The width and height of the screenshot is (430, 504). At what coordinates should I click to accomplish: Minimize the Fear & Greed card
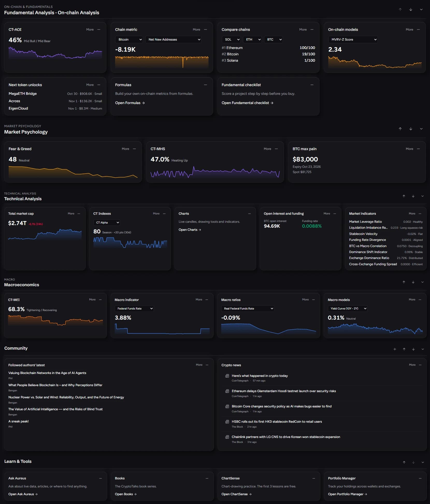click(134, 149)
